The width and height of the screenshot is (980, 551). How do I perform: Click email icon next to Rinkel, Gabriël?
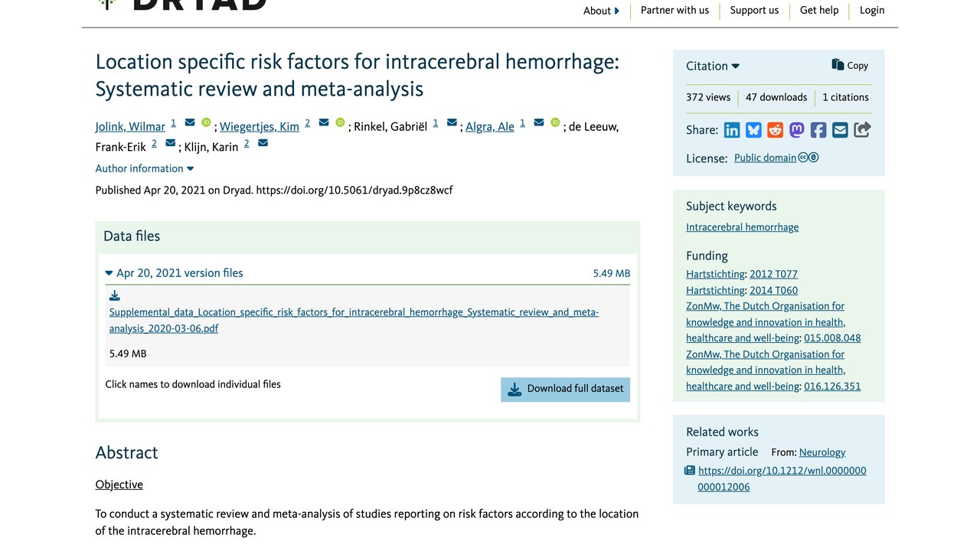(x=452, y=122)
